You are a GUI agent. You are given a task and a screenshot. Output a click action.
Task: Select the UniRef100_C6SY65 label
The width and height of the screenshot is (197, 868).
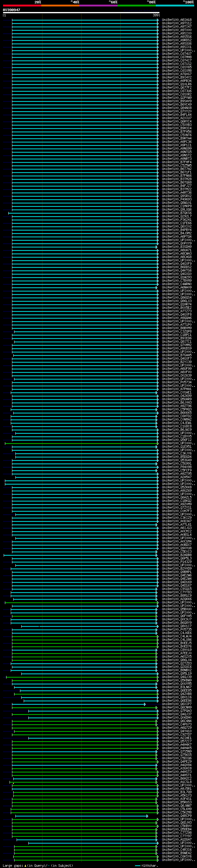(177, 67)
